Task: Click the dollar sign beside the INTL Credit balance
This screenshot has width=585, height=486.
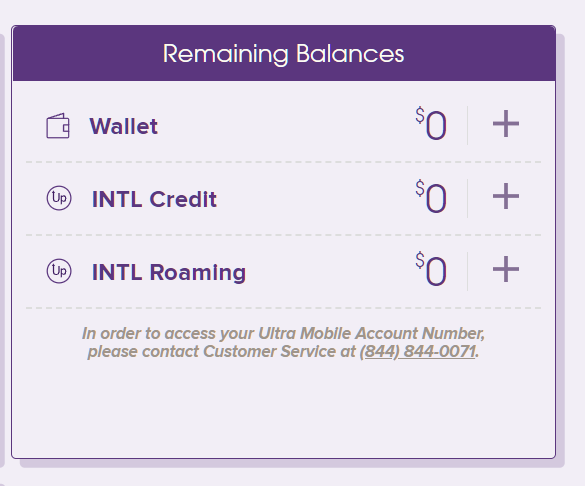Action: (x=420, y=188)
